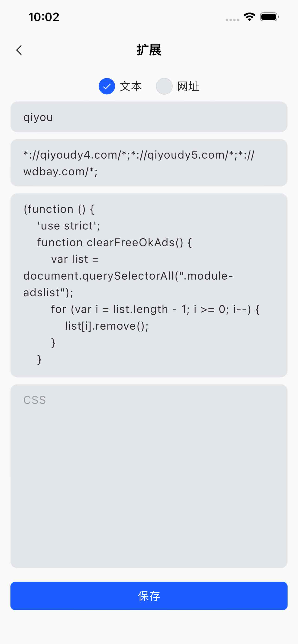298x644 pixels.
Task: Save the extension with 保存 button
Action: click(x=149, y=596)
